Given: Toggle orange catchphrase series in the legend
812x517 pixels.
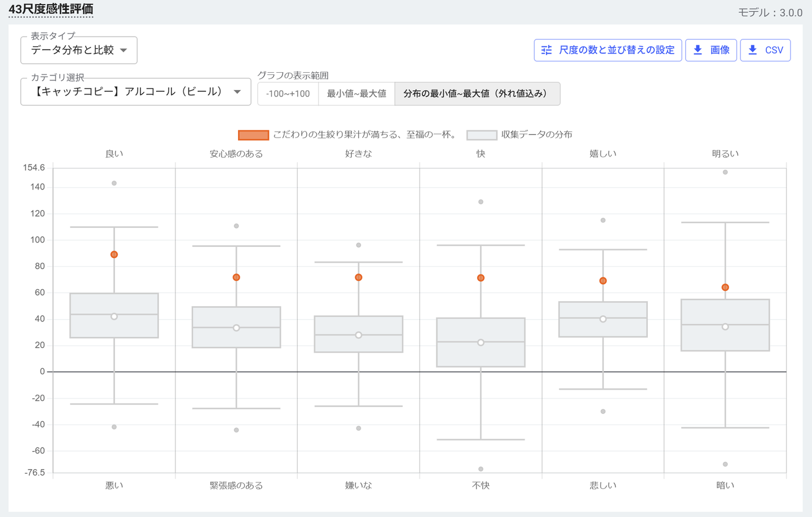Looking at the screenshot, I should click(253, 135).
